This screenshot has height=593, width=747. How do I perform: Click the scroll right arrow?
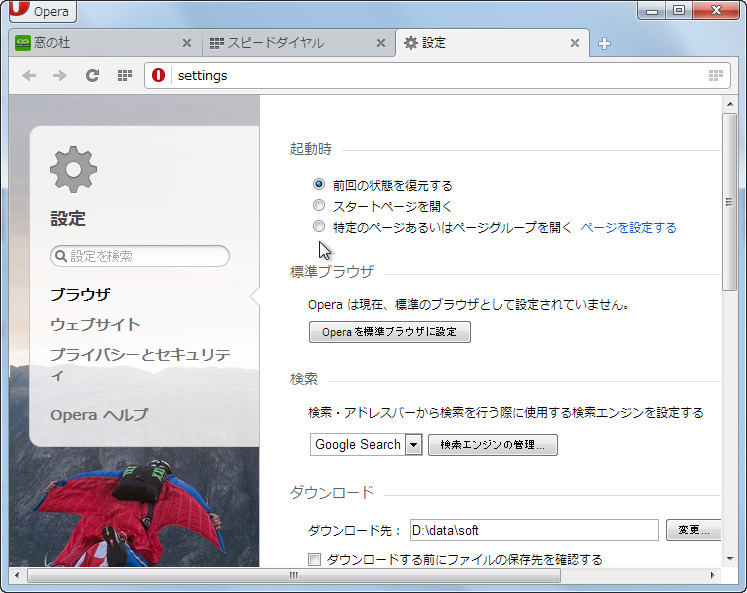point(712,575)
